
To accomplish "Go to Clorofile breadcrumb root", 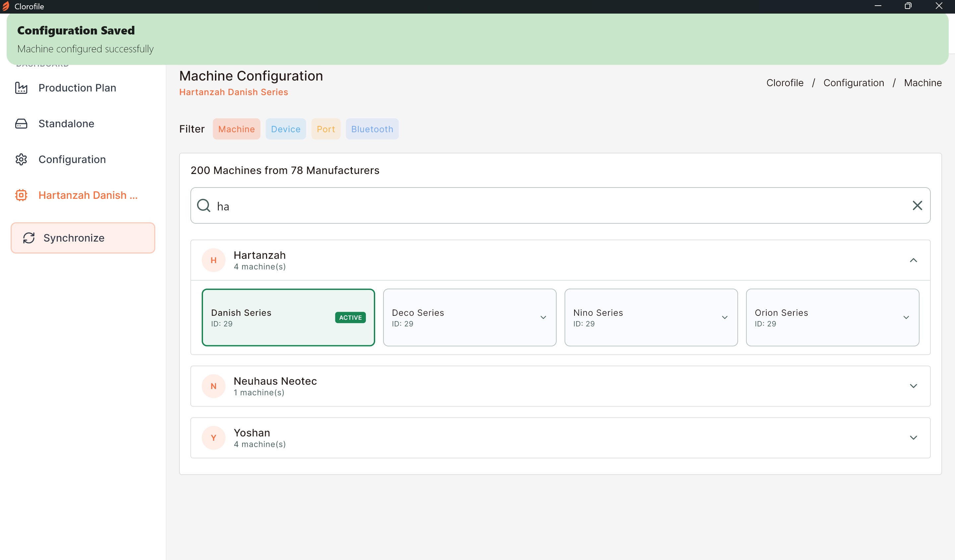I will click(784, 83).
